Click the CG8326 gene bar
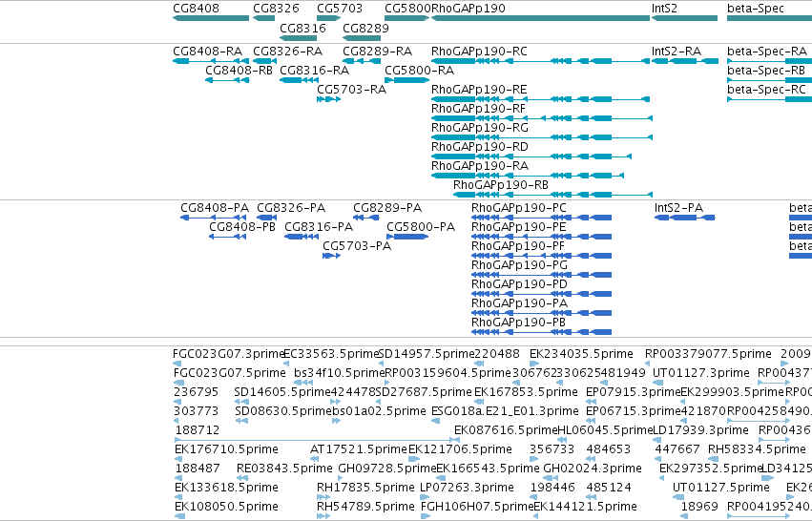The height and width of the screenshot is (521, 812). pyautogui.click(x=263, y=18)
